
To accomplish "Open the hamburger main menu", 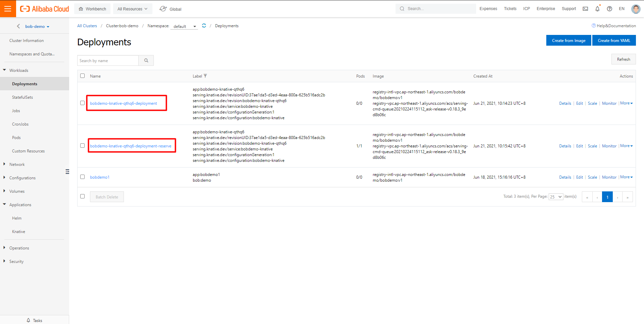I will (8, 9).
